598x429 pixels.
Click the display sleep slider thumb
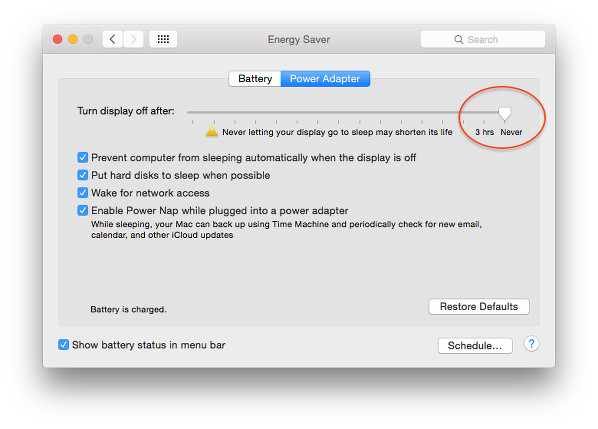click(x=505, y=114)
